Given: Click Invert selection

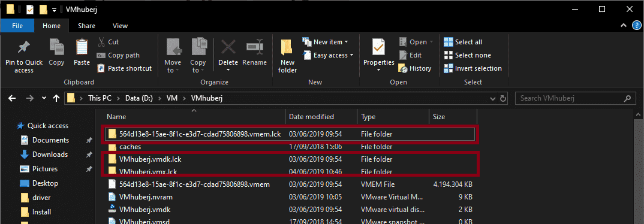Looking at the screenshot, I should click(x=473, y=68).
